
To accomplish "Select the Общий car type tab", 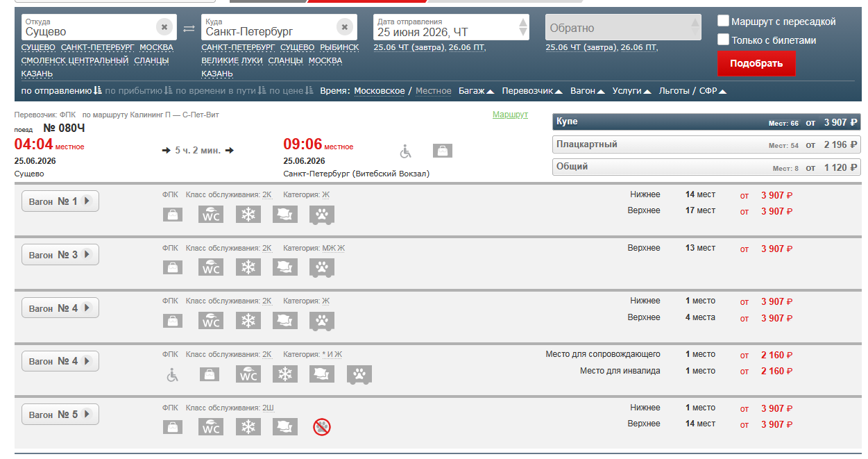I will 706,167.
